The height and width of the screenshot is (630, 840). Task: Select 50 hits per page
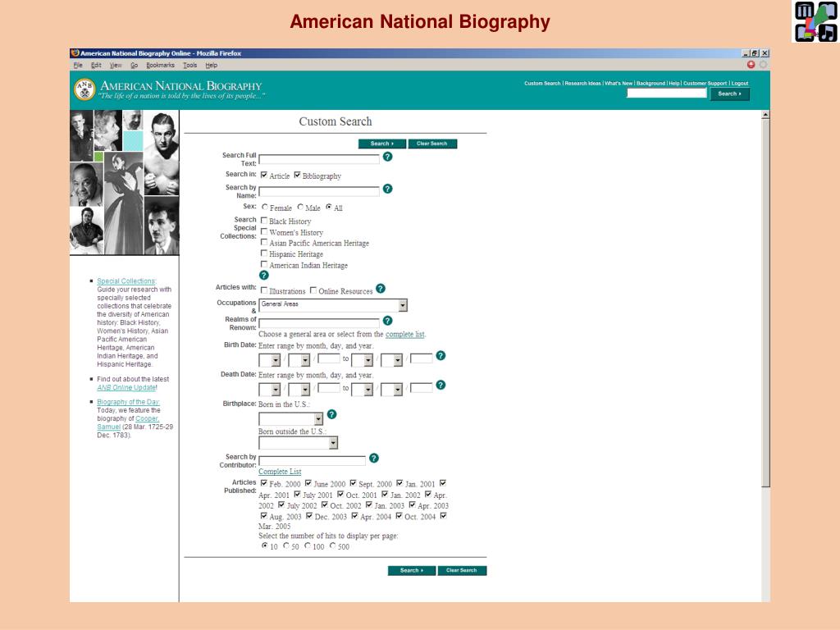[x=286, y=546]
